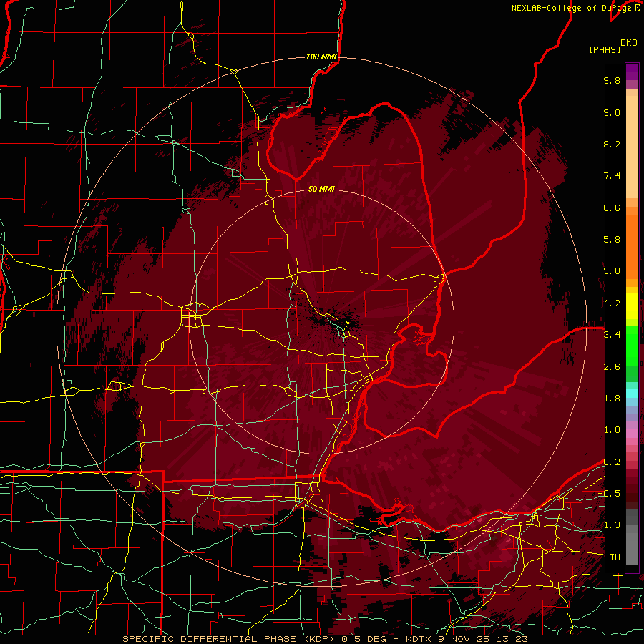Select the 7.4 scale label
The image size is (644, 644).
coord(612,176)
